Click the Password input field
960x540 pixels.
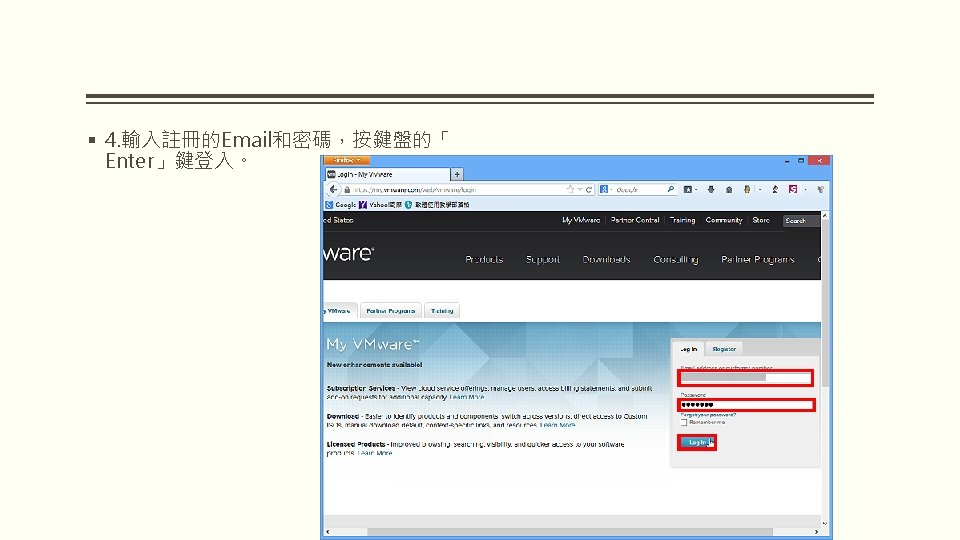tap(746, 405)
